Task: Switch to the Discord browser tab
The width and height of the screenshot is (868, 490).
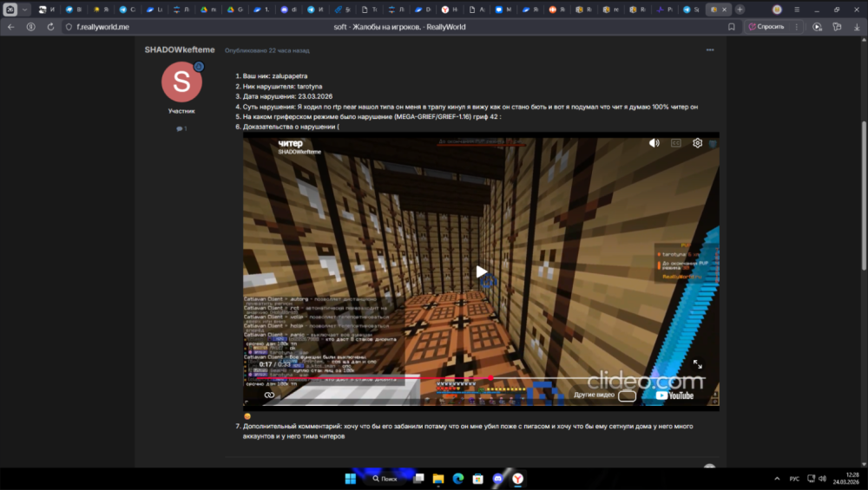Action: tap(288, 10)
